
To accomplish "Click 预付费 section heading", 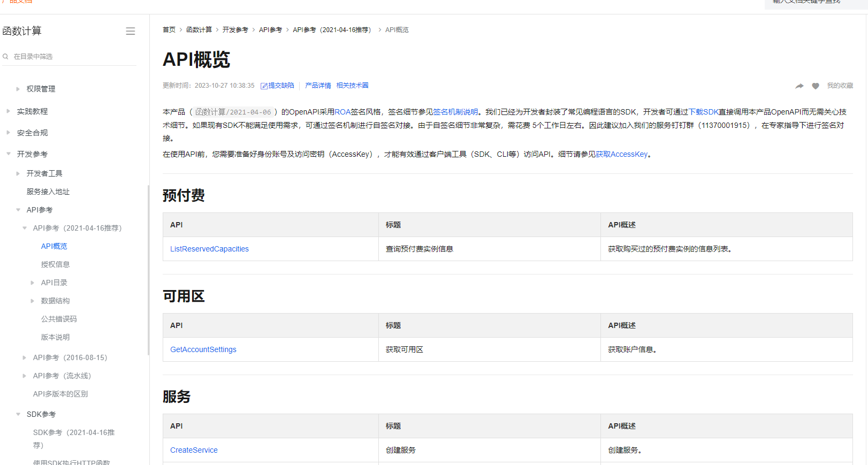I will [184, 195].
